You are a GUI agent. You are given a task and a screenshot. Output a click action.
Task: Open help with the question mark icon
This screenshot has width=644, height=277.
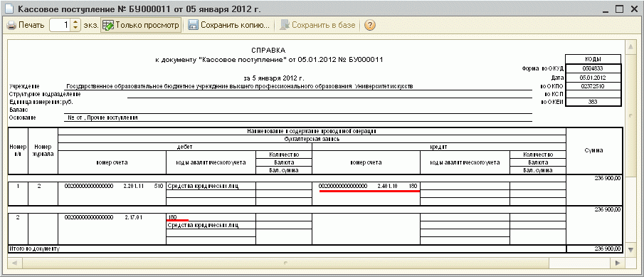click(x=369, y=25)
